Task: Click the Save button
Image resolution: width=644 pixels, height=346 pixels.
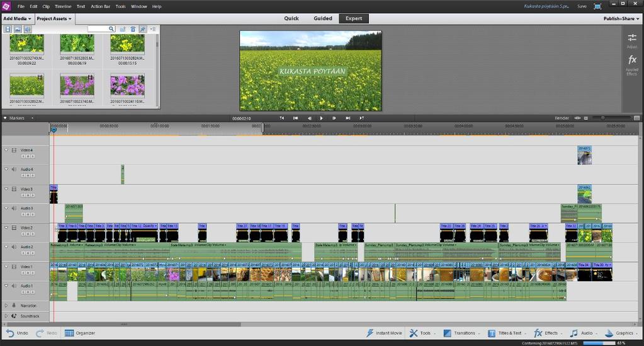Action: (582, 6)
